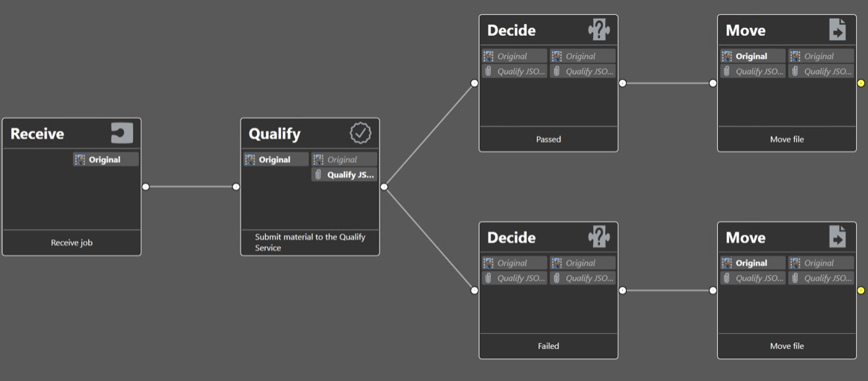Screen dimensions: 868x381
Task: Click the yellow output port of lower Move node
Action: point(861,290)
